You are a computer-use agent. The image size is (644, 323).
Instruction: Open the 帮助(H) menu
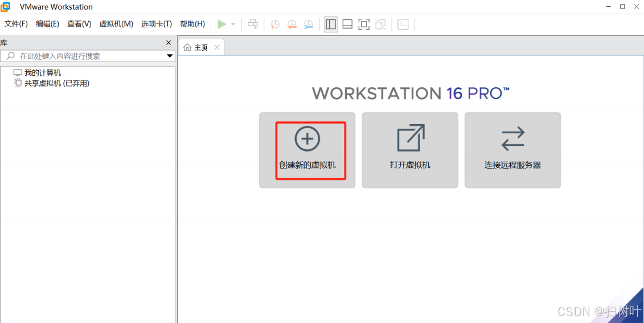[x=192, y=24]
